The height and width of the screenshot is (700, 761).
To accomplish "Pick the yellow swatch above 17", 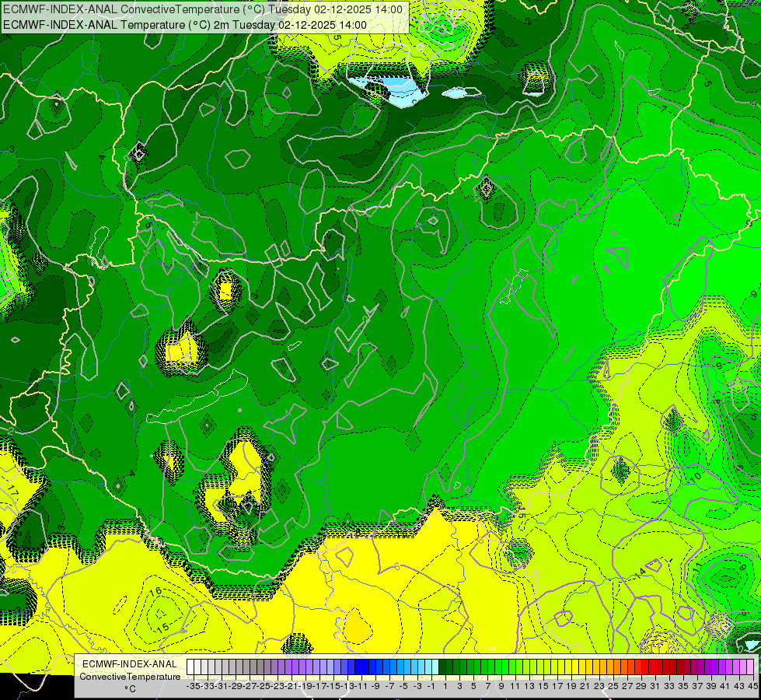I will [555, 667].
